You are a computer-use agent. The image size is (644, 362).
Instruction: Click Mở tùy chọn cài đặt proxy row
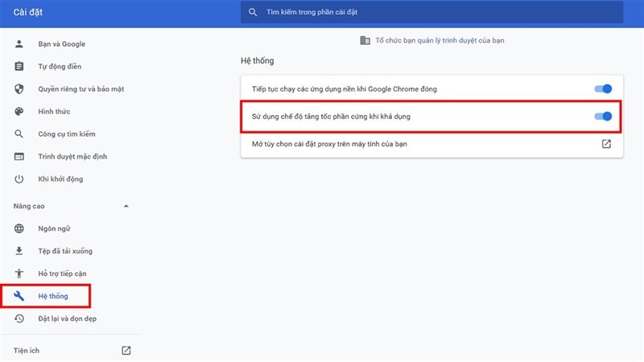[431, 144]
